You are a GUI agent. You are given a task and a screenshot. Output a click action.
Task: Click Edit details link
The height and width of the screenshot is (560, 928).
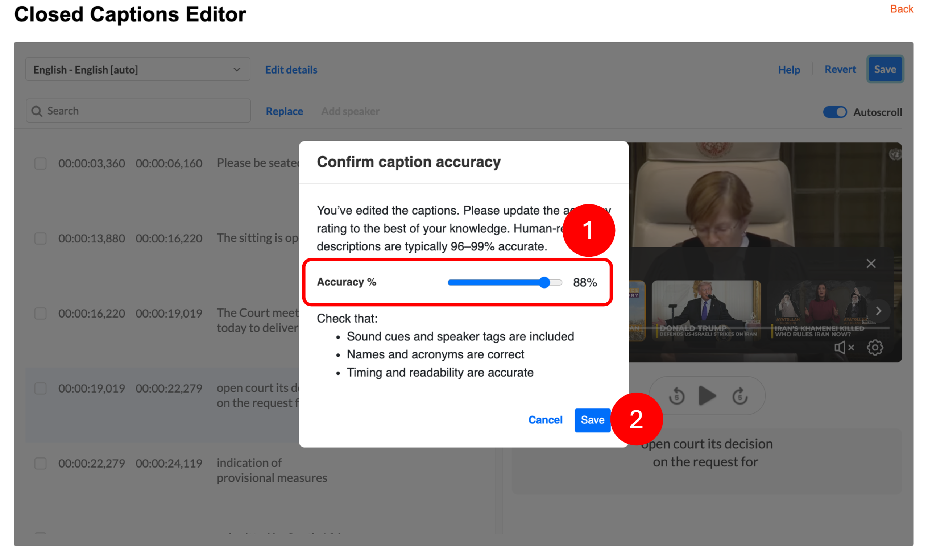click(x=291, y=70)
